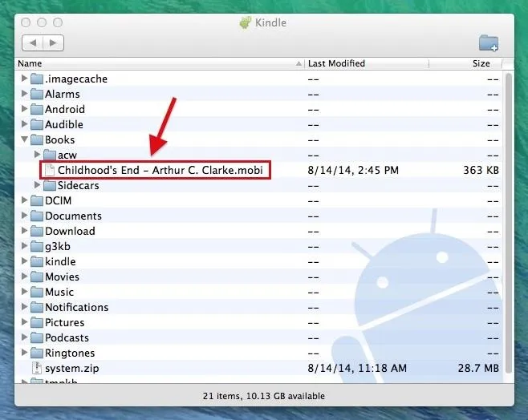Expand the .imagecache folder triangle
Viewport: 528px width, 420px height.
[24, 79]
